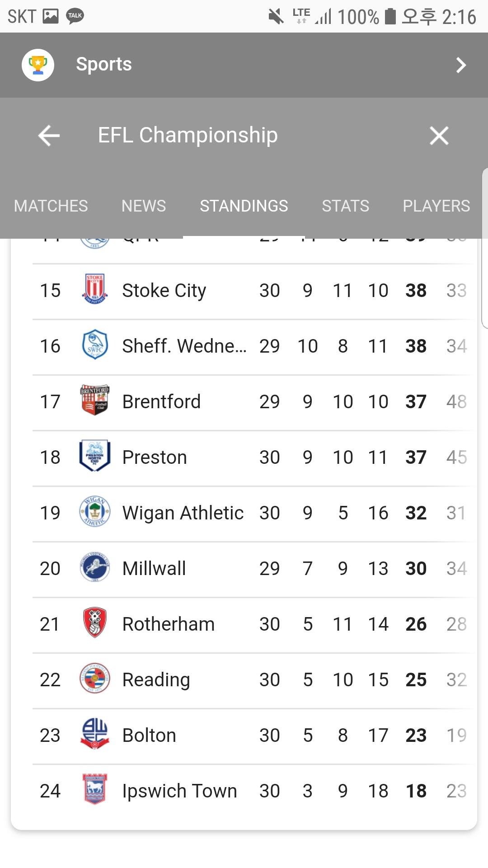Viewport: 488px width, 868px height.
Task: Tap the Wigan Athletic crest
Action: (95, 512)
